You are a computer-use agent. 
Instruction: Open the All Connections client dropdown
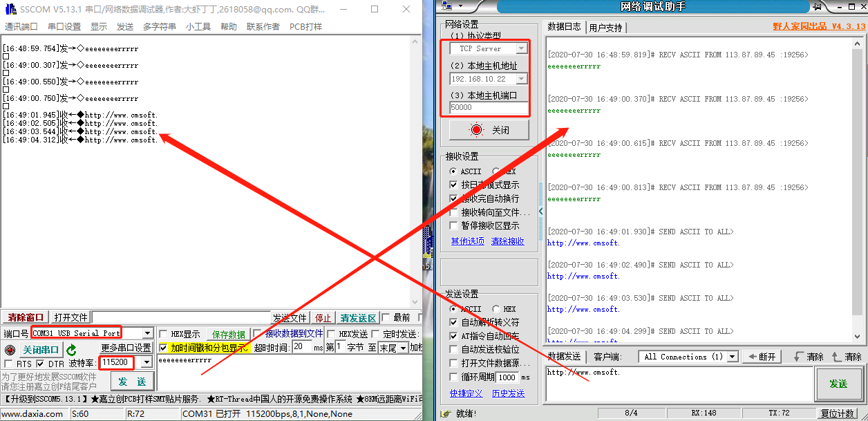pyautogui.click(x=730, y=356)
